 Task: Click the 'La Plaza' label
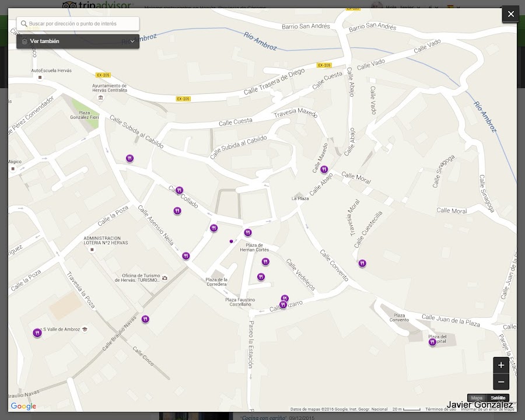pyautogui.click(x=300, y=198)
